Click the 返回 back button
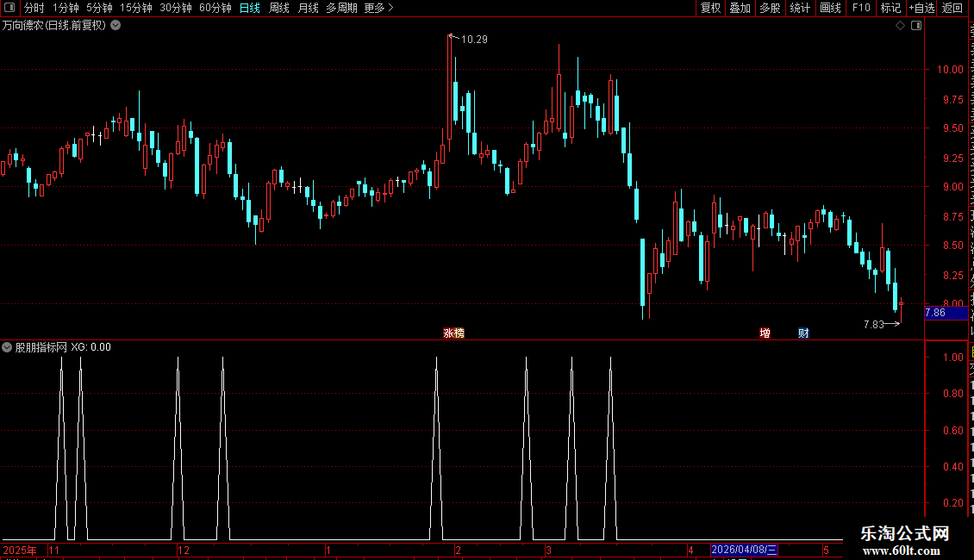 coord(952,8)
